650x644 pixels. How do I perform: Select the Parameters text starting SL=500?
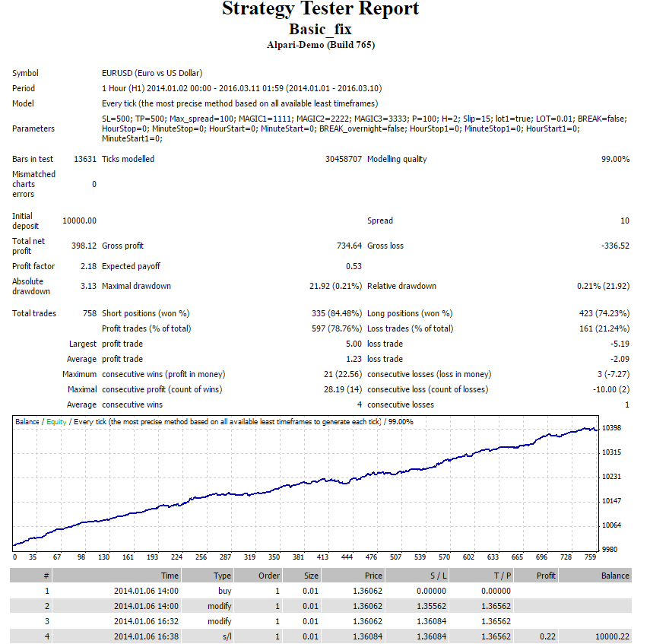[364, 128]
